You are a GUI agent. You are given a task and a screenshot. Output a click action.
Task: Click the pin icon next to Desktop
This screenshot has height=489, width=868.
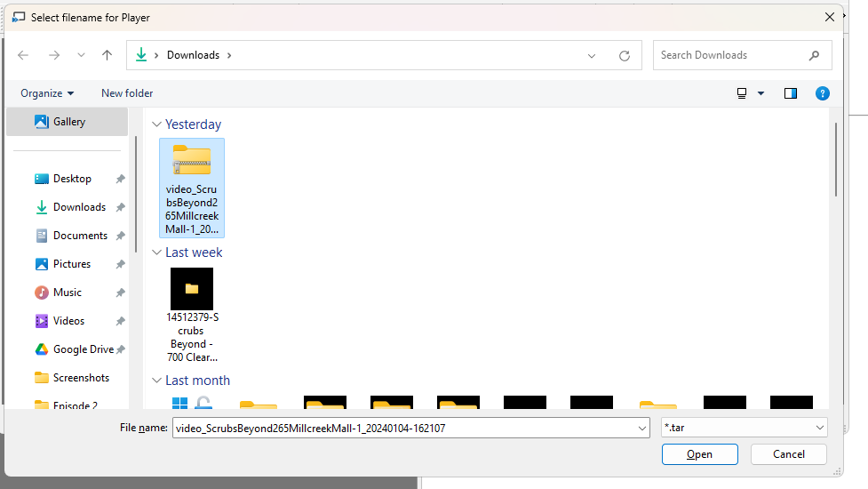[120, 179]
